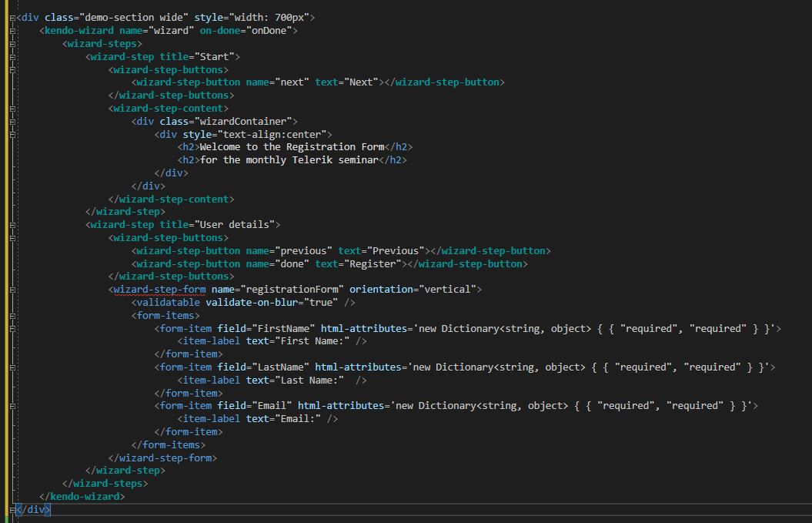Collapse the text-align:center div block
This screenshot has width=812, height=523.
coord(12,135)
